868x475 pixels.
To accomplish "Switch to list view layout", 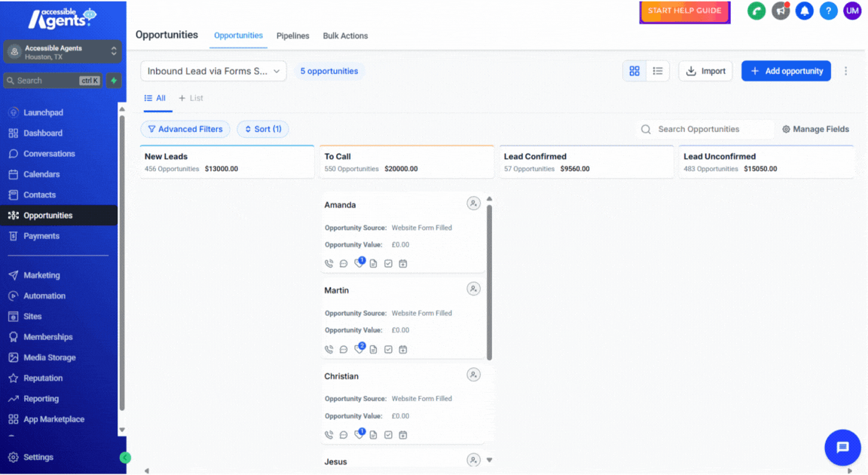I will click(658, 71).
